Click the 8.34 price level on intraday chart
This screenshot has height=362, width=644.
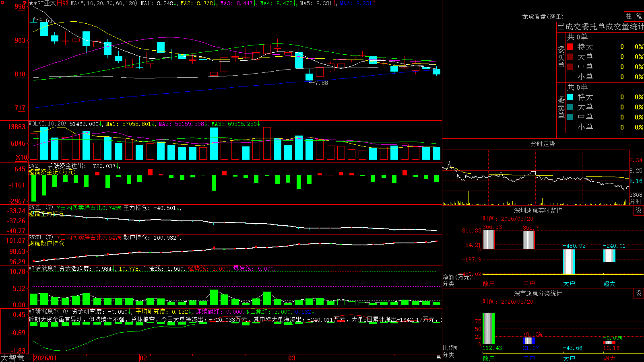[x=636, y=160]
